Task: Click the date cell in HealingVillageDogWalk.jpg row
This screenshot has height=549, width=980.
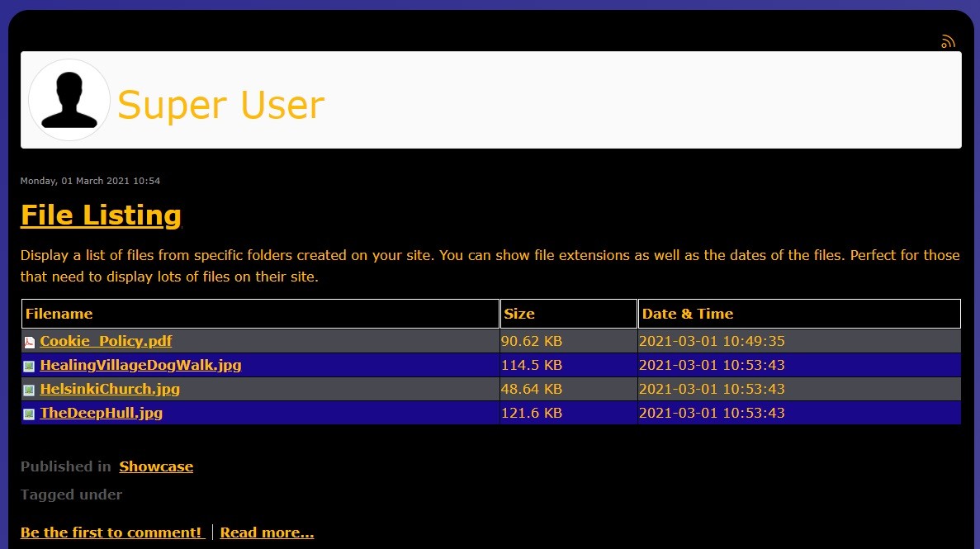Action: click(x=799, y=365)
